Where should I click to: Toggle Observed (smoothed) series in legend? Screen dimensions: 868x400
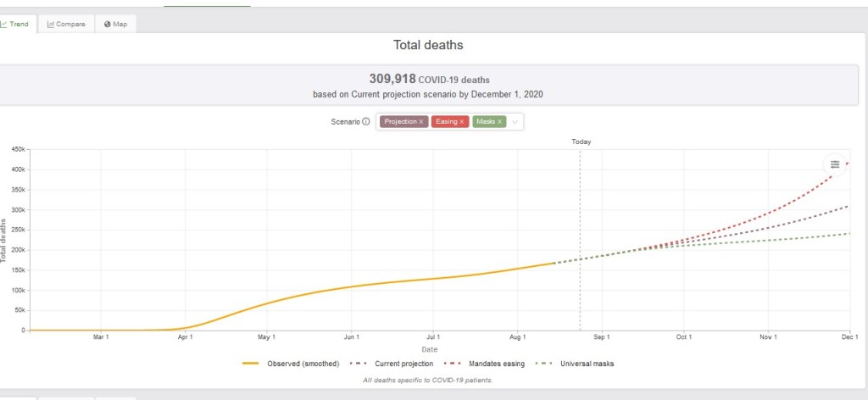pyautogui.click(x=303, y=364)
